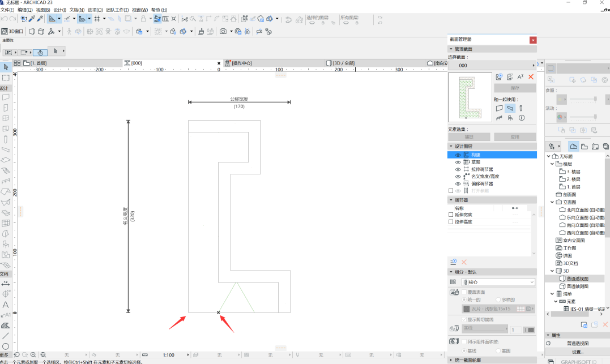Open the 选择截面 000 profile dropdown
This screenshot has height=364, width=610.
coord(492,65)
